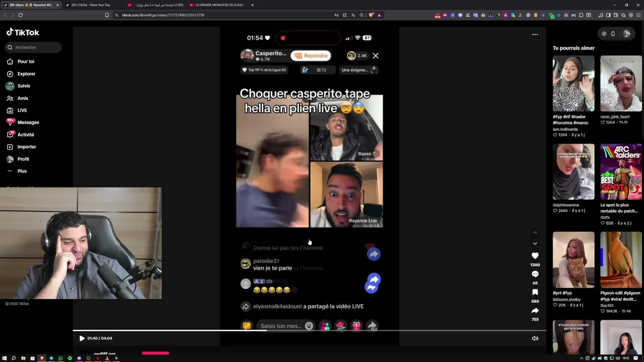Open Discord from the taskbar
The height and width of the screenshot is (362, 644).
(79, 358)
